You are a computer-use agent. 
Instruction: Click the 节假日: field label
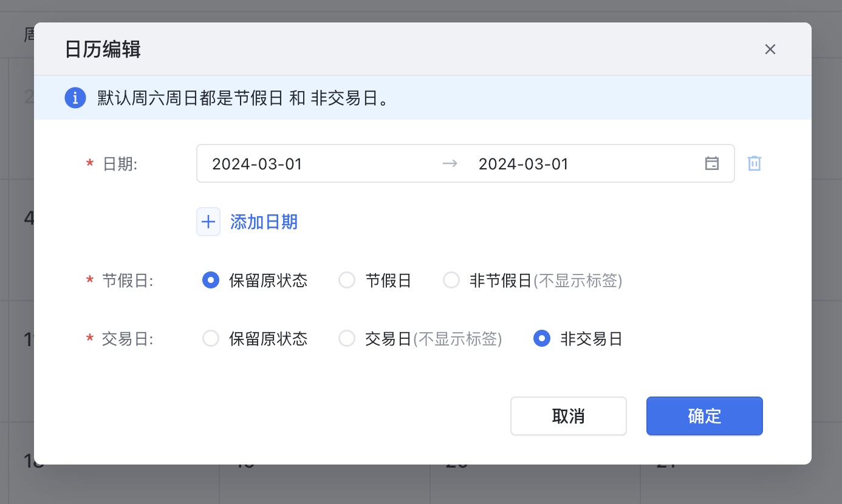(128, 281)
